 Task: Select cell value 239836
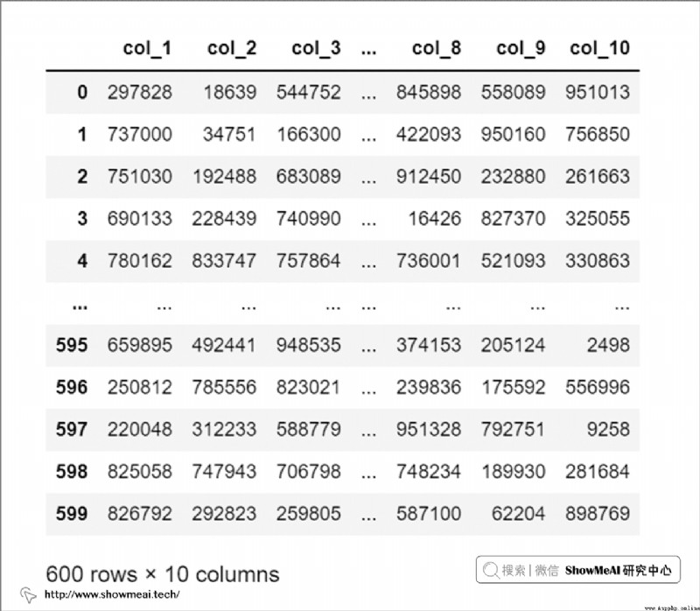[x=429, y=387]
